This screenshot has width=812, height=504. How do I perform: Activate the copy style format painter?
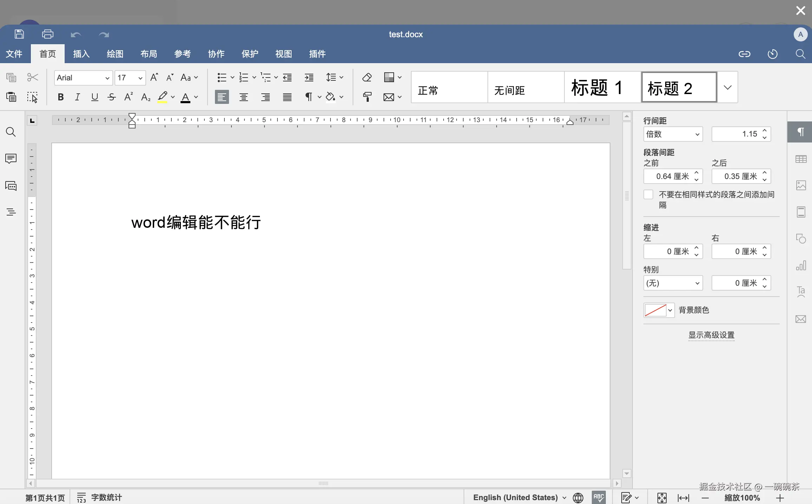(x=367, y=97)
